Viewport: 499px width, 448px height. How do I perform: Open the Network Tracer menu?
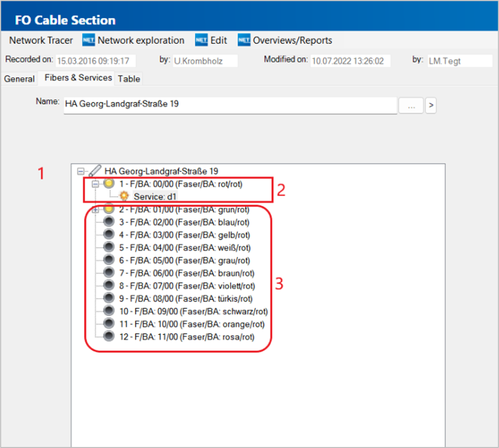pos(41,41)
